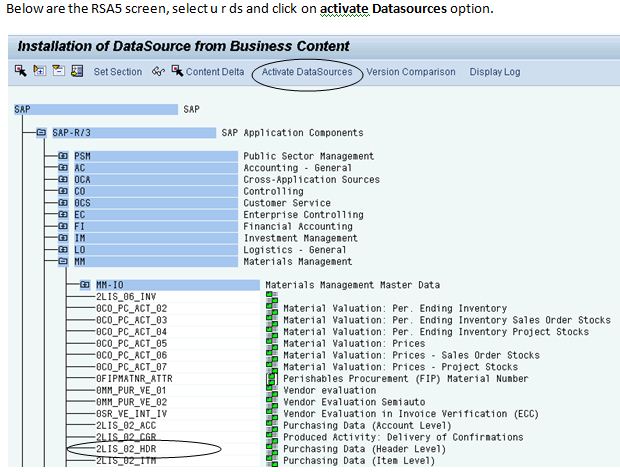The width and height of the screenshot is (620, 472).
Task: Click the Activate DataSources button
Action: tap(307, 72)
